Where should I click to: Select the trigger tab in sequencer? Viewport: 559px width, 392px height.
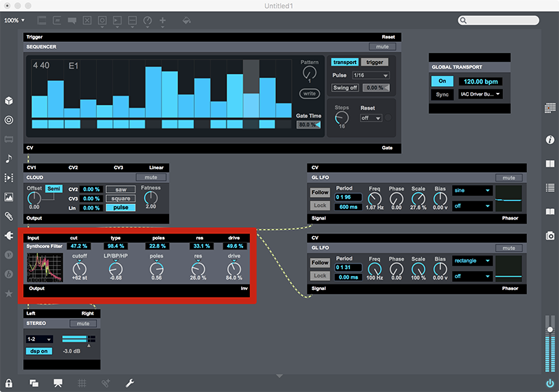pos(375,62)
